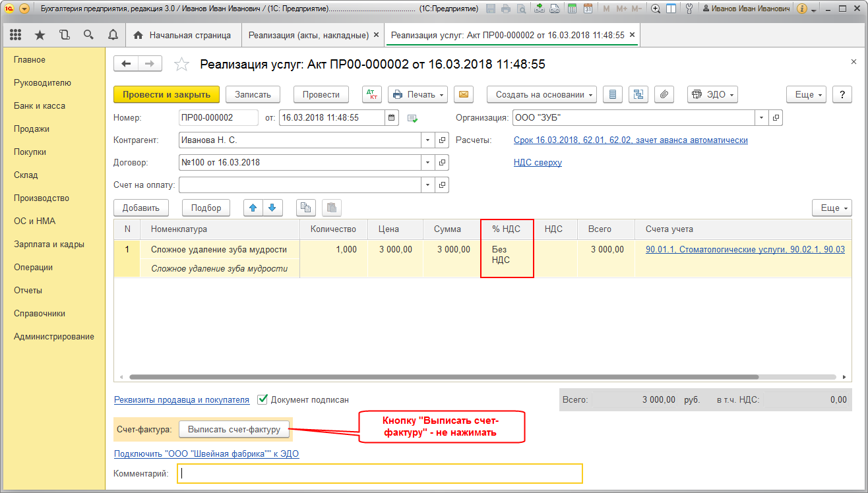The height and width of the screenshot is (493, 868).
Task: Close the Реализация услуг Акт tab
Action: tap(632, 35)
